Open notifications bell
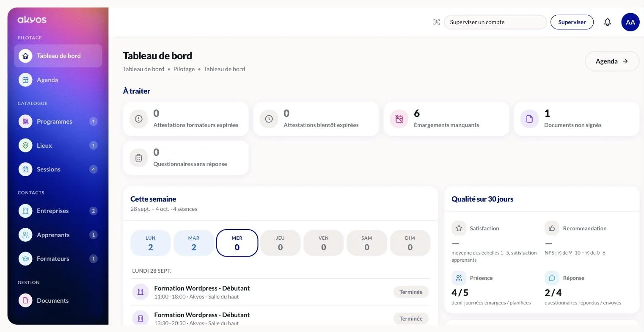The image size is (644, 332). click(608, 22)
